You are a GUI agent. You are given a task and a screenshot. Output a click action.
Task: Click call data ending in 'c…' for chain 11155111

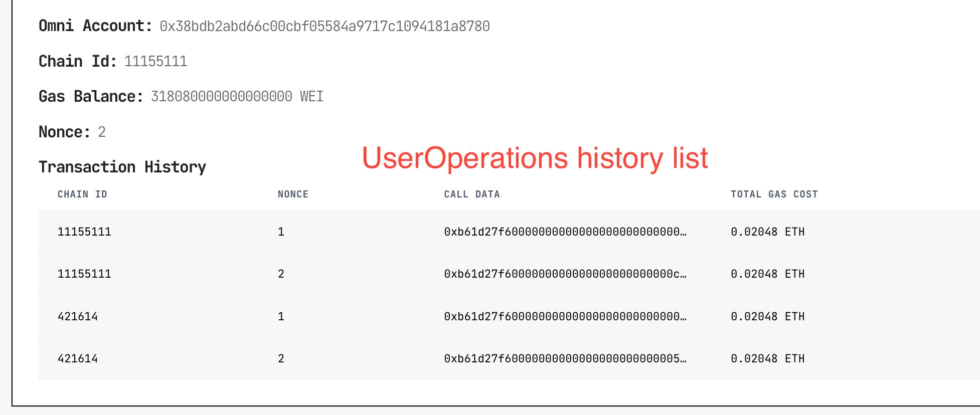[565, 274]
